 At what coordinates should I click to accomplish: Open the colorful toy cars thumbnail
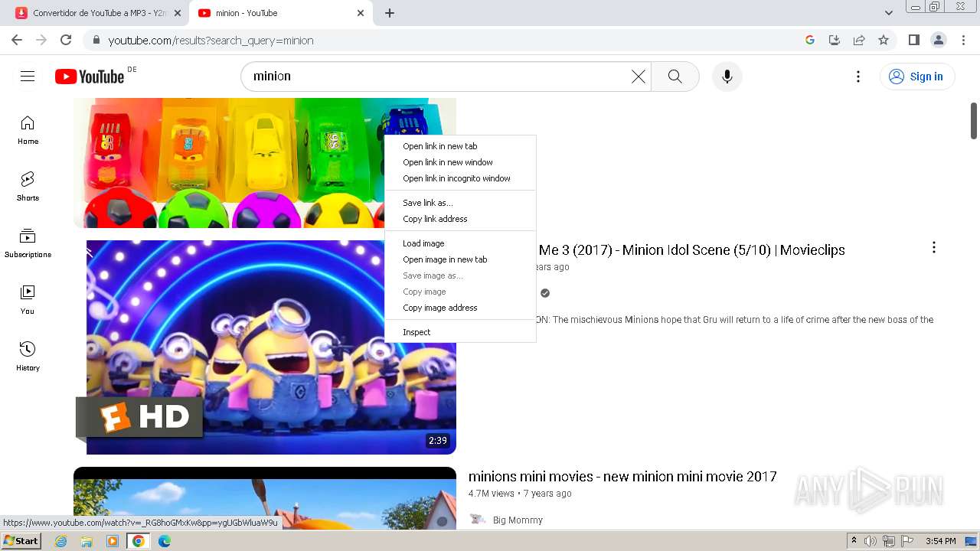[265, 163]
